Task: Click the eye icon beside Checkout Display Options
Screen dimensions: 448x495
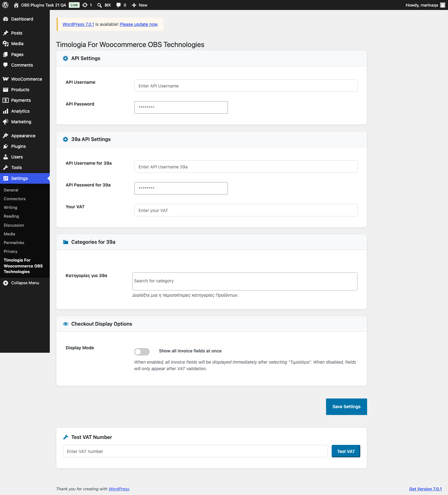Action: (66, 324)
